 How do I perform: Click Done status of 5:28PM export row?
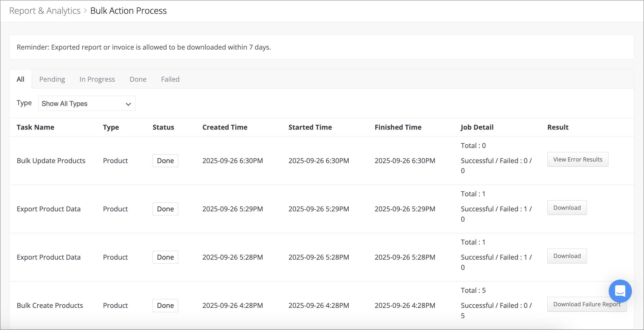click(x=165, y=257)
